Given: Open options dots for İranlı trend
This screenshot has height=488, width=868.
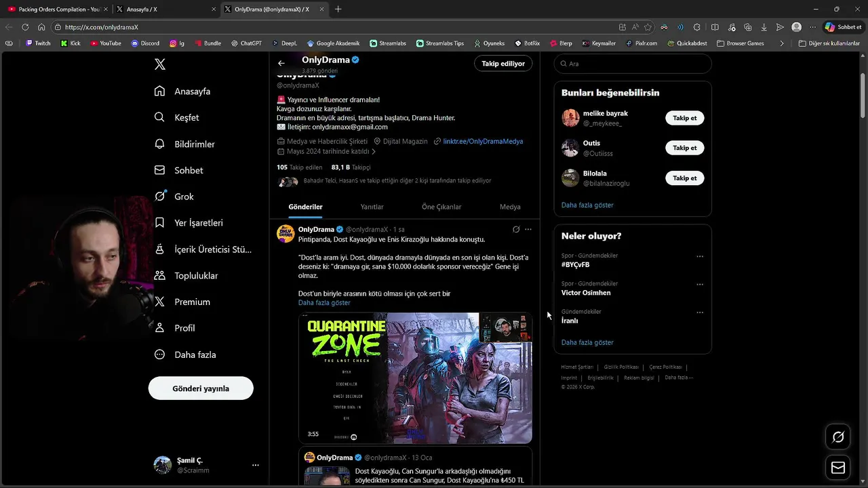Looking at the screenshot, I should [700, 312].
